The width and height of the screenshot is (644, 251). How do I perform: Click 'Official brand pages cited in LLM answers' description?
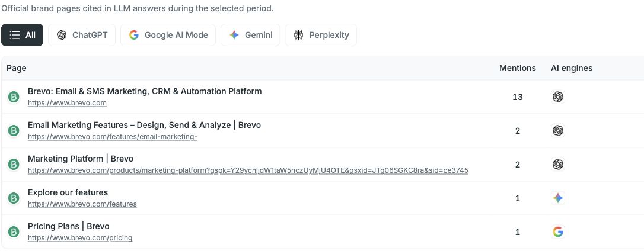point(138,8)
